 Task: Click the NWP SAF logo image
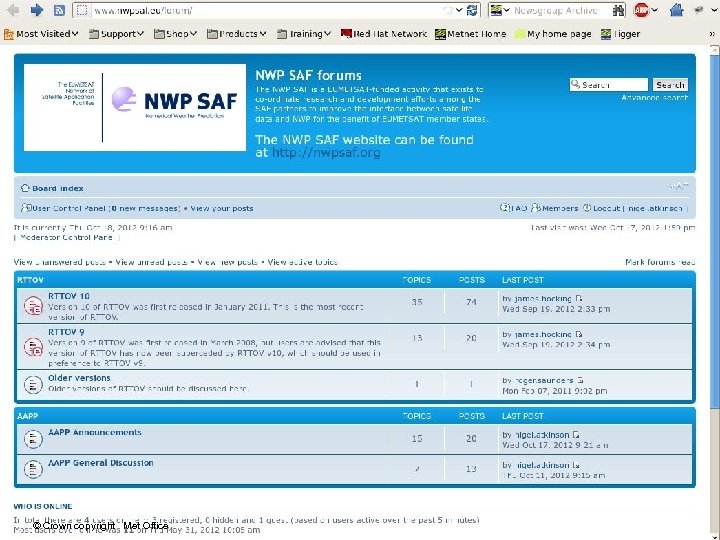pos(135,107)
